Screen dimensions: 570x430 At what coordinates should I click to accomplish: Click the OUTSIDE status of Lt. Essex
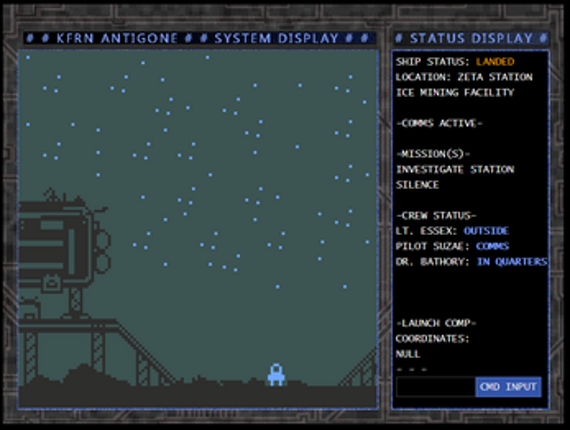pos(486,231)
